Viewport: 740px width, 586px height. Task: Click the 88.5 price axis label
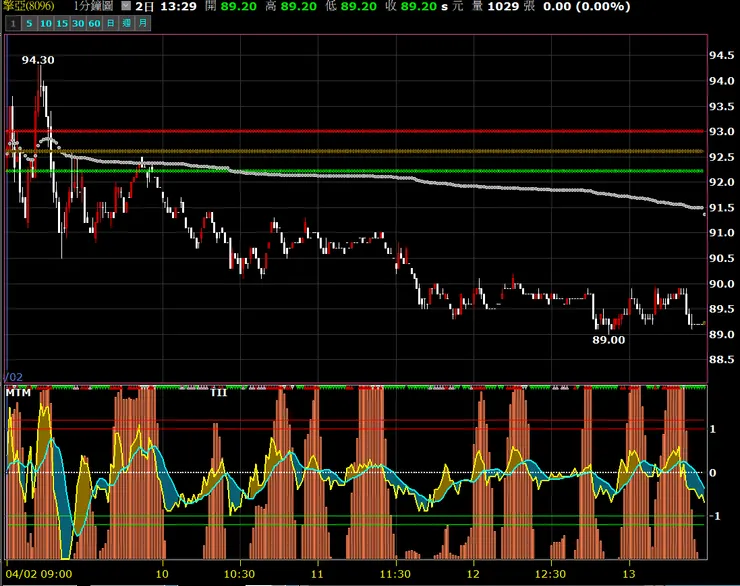tap(722, 360)
